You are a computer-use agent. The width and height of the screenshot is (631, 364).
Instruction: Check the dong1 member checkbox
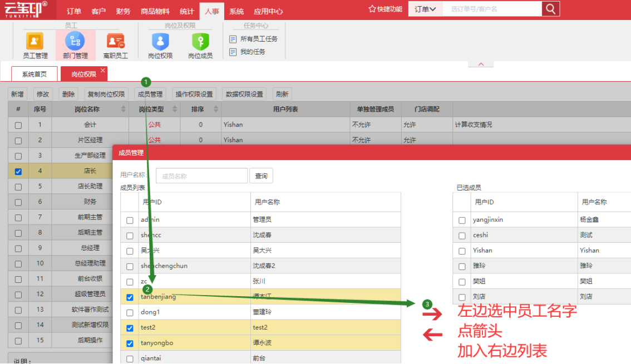tap(130, 312)
